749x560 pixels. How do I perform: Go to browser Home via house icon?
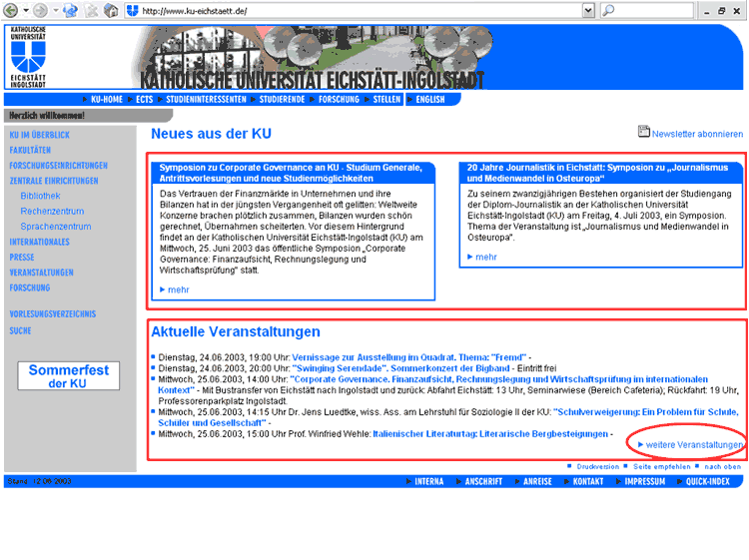tap(110, 10)
